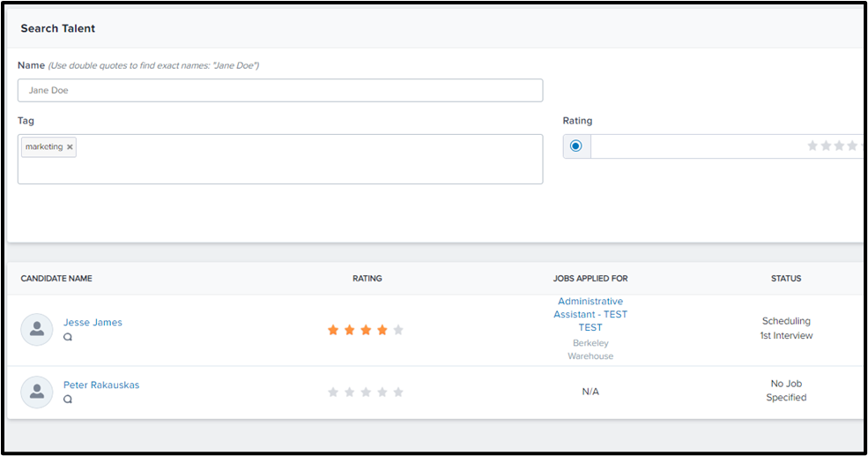Open Peter Rakauskas candidate link
This screenshot has width=868, height=456.
coord(101,385)
